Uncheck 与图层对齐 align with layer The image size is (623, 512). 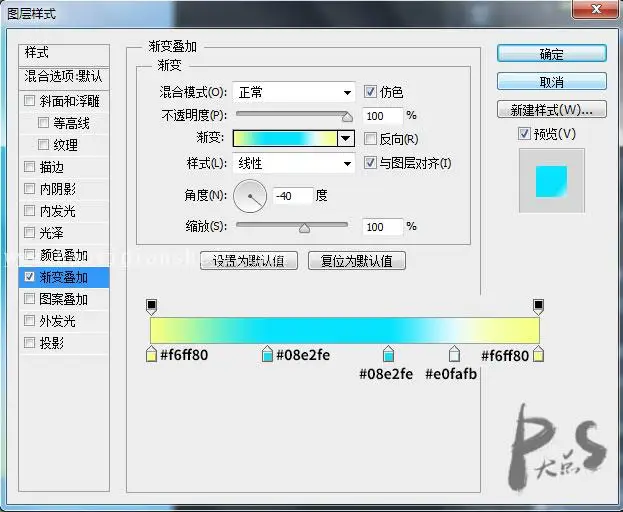[370, 162]
